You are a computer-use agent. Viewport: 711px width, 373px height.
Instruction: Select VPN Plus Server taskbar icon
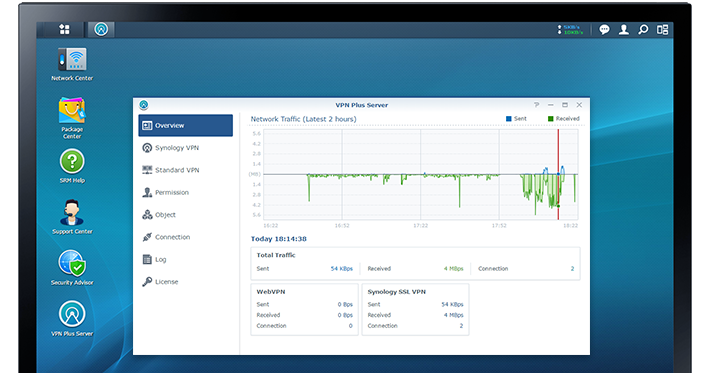[x=101, y=29]
